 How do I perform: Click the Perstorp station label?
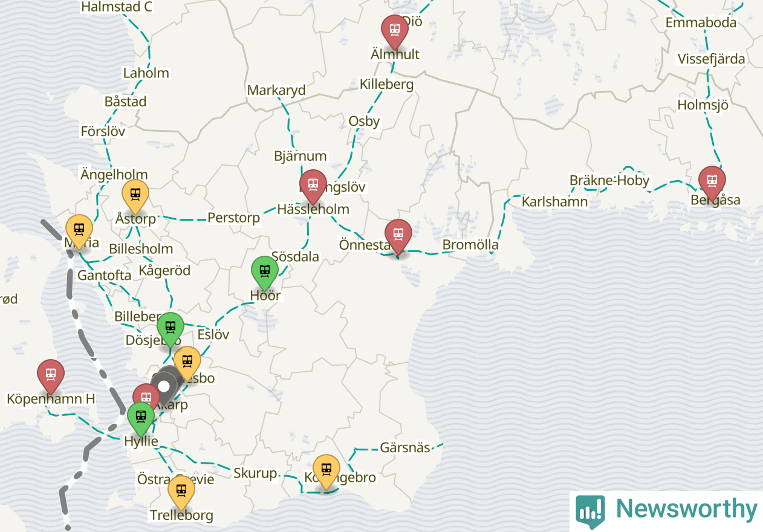click(x=233, y=218)
